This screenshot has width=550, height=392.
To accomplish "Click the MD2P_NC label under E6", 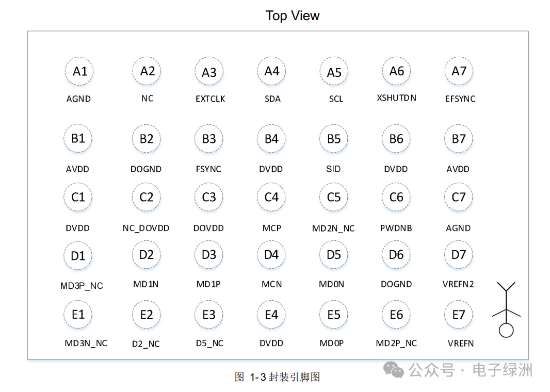I will click(x=396, y=344).
